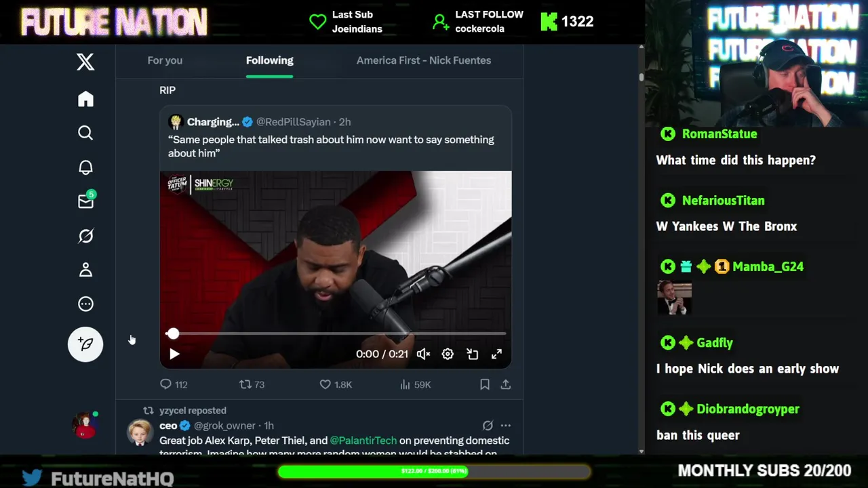Open more options on ceo post
868x488 pixels.
(x=505, y=426)
